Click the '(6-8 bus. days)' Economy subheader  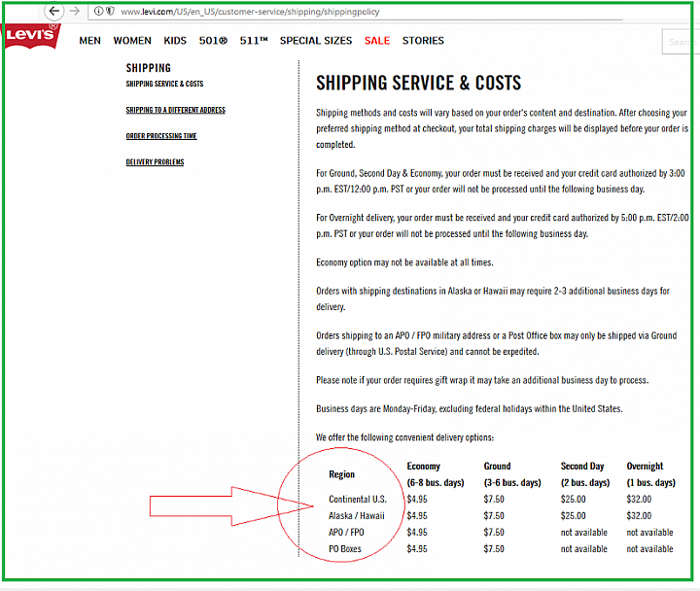(x=436, y=483)
